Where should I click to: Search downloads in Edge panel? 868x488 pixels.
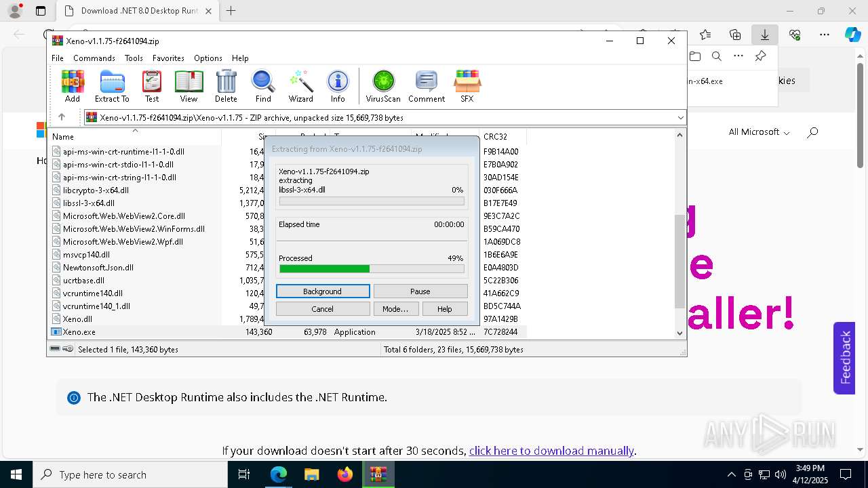[x=716, y=56]
